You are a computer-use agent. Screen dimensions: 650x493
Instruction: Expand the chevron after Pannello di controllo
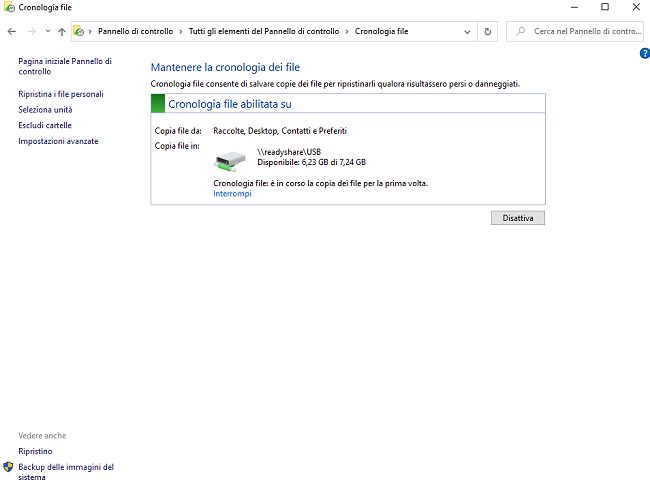181,32
